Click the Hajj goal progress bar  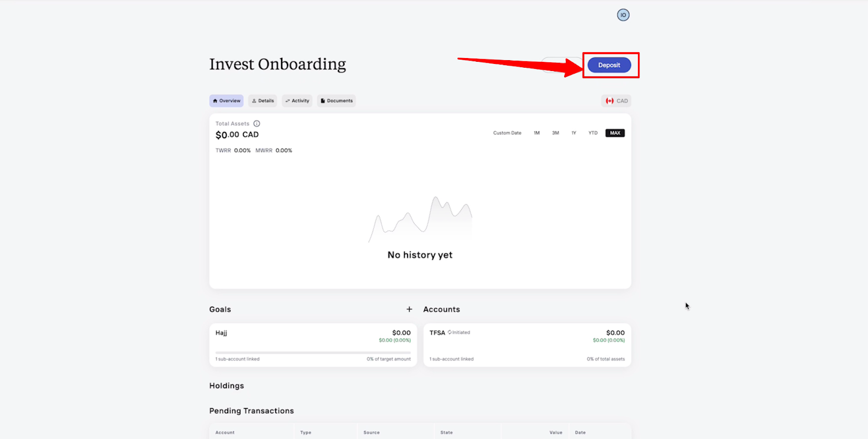[x=312, y=352]
